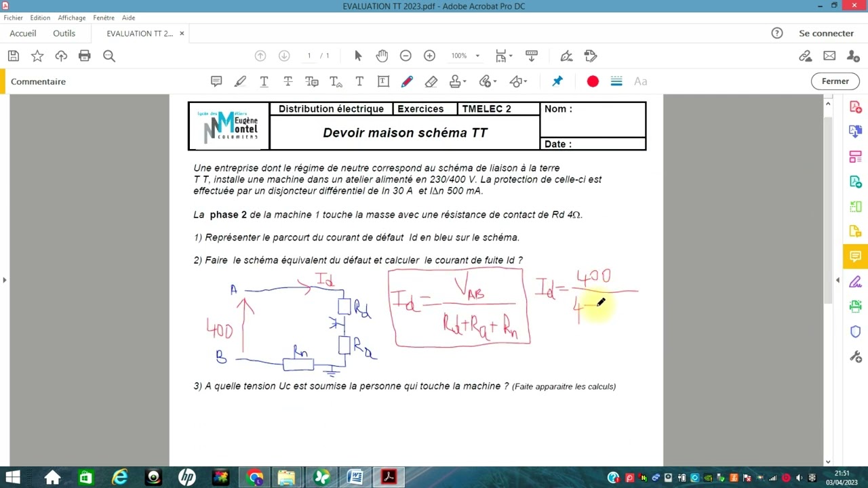
Task: Share a link to the file
Action: (x=805, y=56)
